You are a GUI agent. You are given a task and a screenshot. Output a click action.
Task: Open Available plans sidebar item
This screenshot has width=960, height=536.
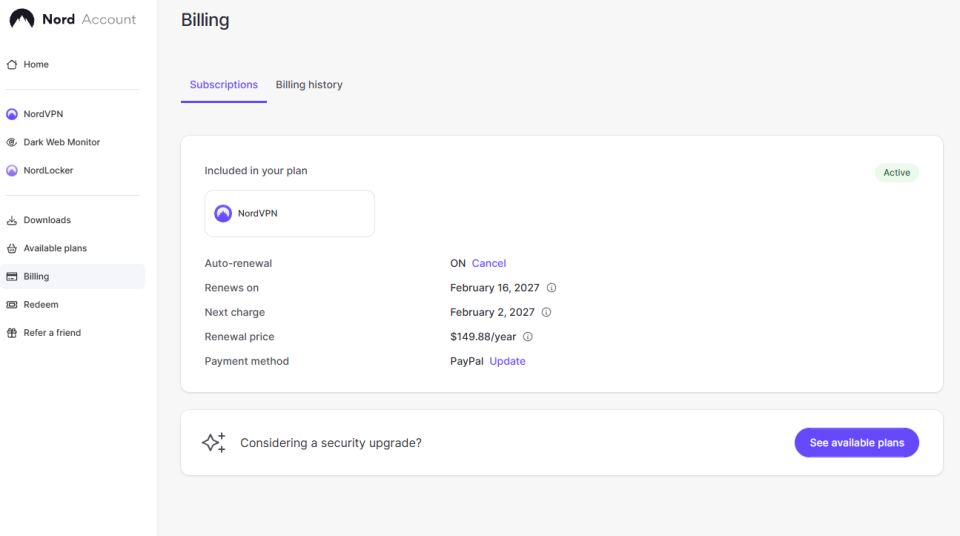point(72,248)
